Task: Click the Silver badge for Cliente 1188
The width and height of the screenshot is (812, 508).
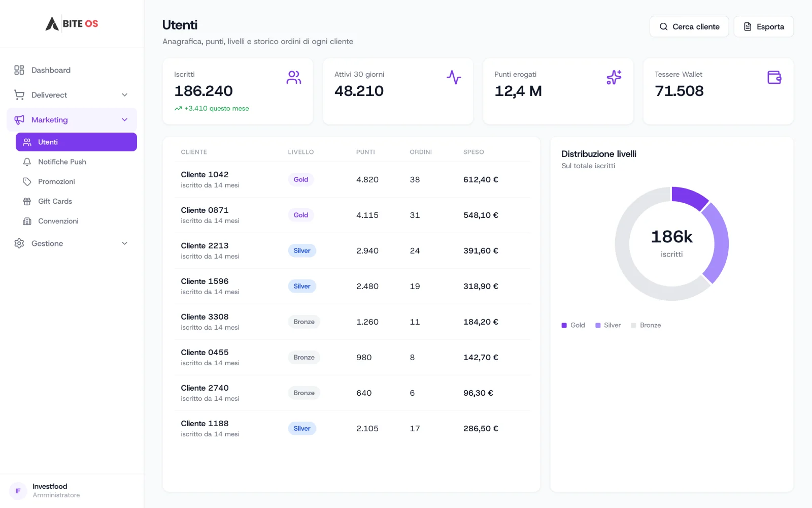Action: click(x=302, y=429)
